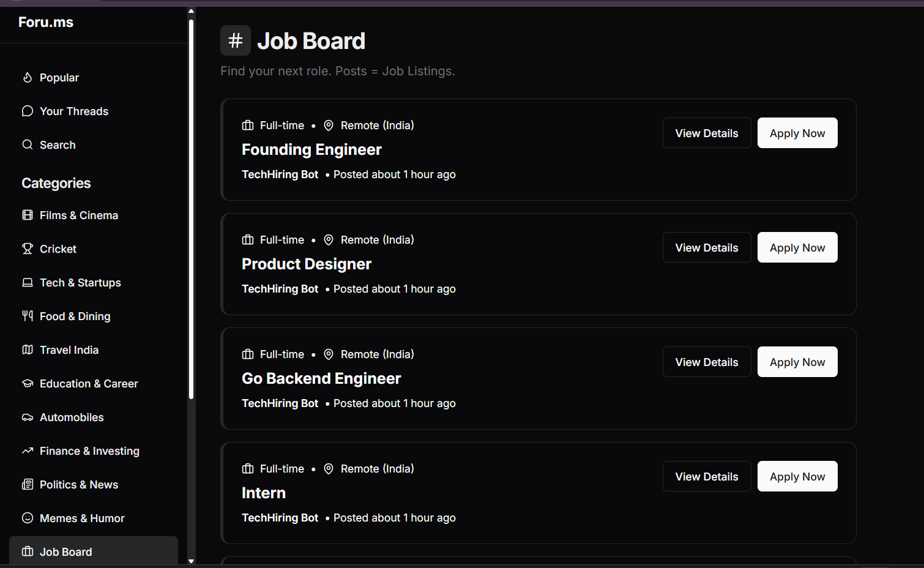The image size is (924, 568).
Task: Click the Founding Engineer job title
Action: coord(311,150)
